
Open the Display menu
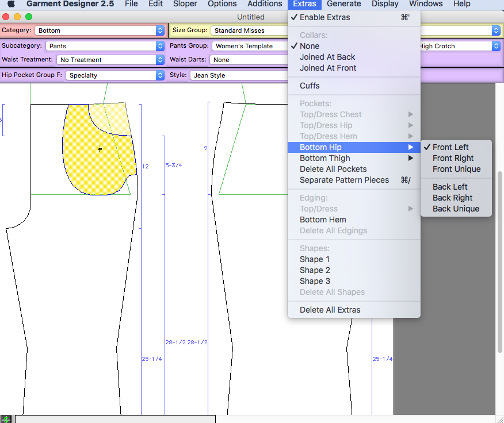(x=385, y=4)
